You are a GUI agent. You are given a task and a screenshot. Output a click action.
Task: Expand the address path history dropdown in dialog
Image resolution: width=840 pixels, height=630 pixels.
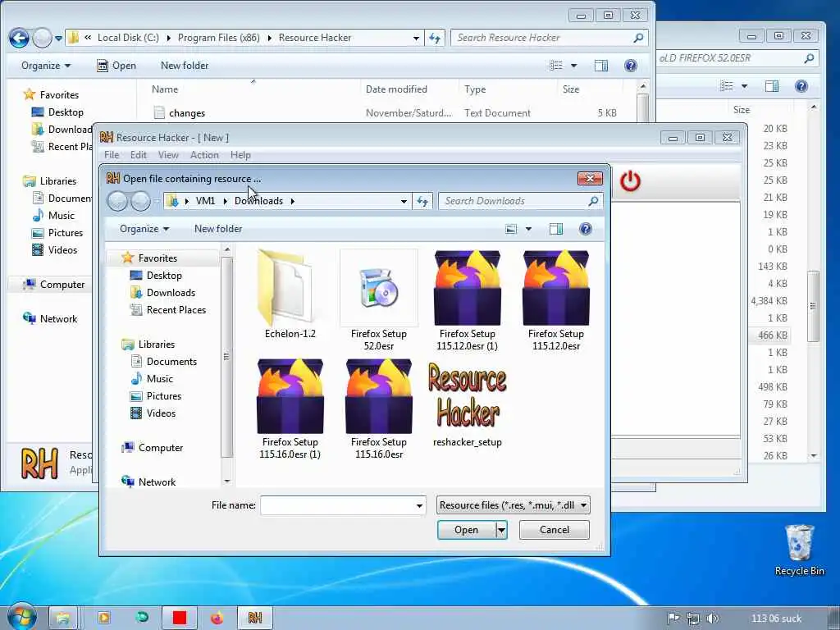pos(404,202)
